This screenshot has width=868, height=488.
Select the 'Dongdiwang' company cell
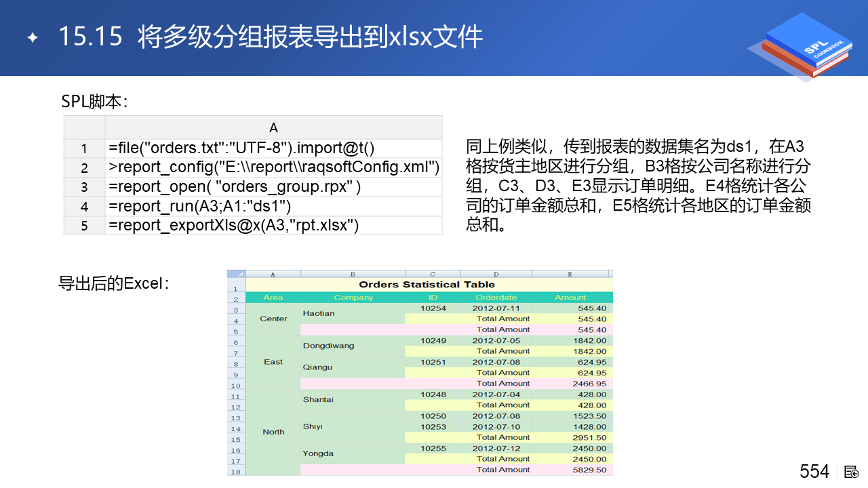pyautogui.click(x=353, y=346)
